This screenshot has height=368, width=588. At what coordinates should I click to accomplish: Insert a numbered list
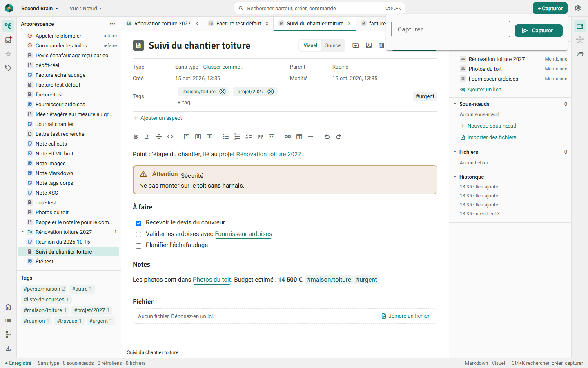[237, 137]
